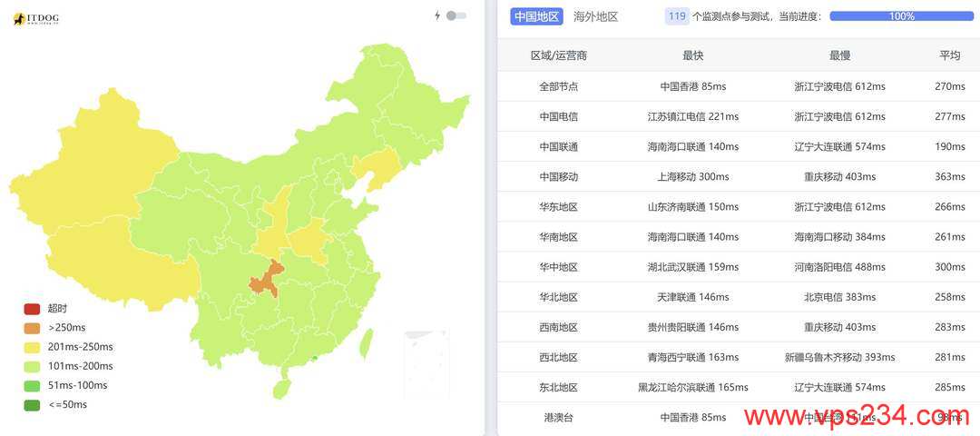Click the Hainan island on the map

(x=281, y=388)
